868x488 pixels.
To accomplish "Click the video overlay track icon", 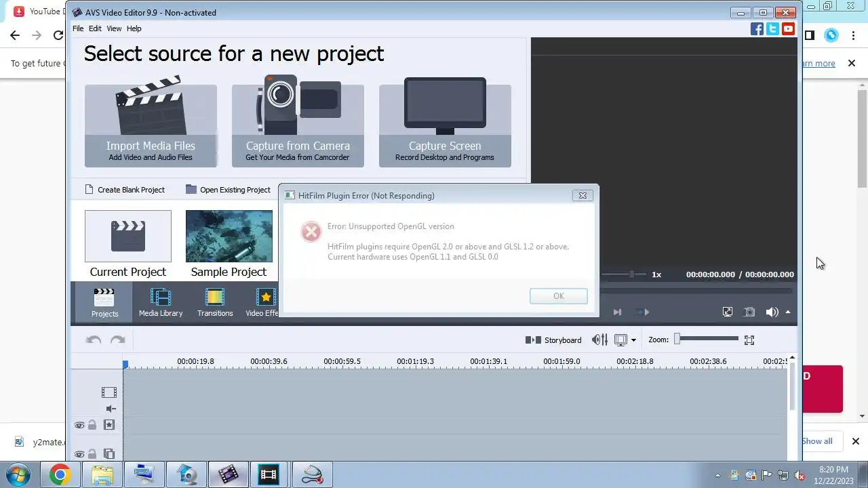I will point(109,454).
